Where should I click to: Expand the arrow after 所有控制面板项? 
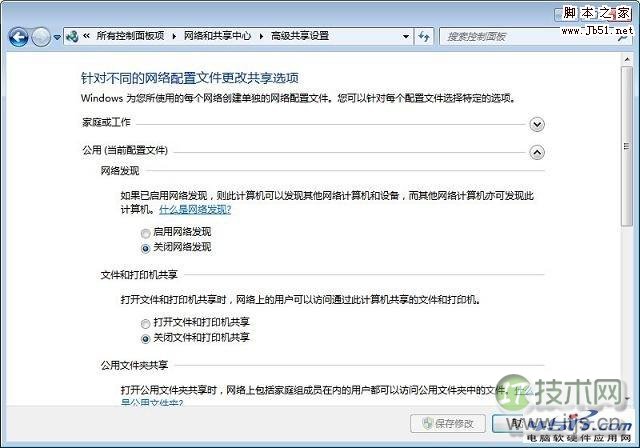pyautogui.click(x=174, y=36)
